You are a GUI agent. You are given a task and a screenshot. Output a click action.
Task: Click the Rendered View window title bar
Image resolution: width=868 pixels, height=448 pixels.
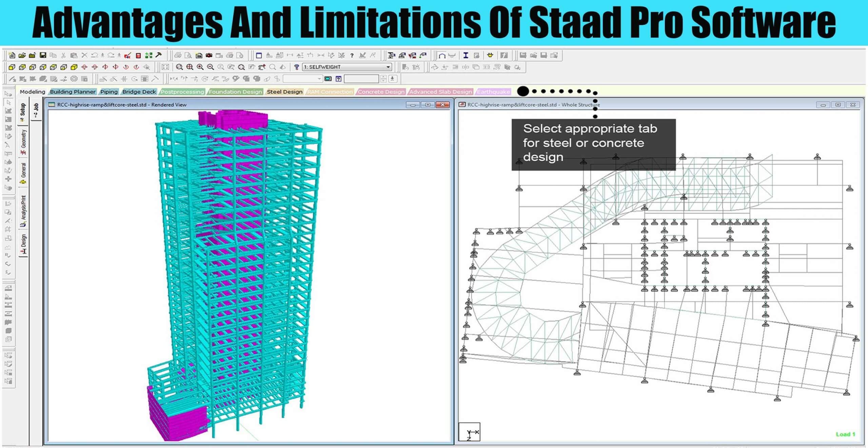click(249, 105)
